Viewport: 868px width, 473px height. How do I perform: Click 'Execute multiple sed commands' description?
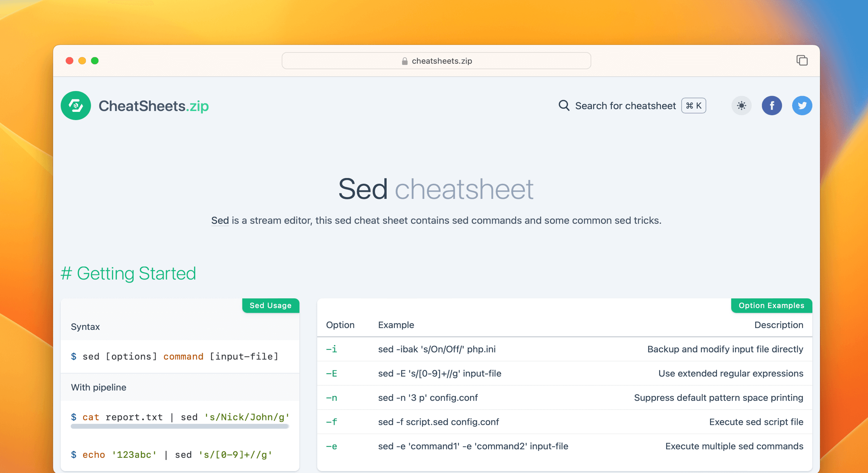[734, 446]
